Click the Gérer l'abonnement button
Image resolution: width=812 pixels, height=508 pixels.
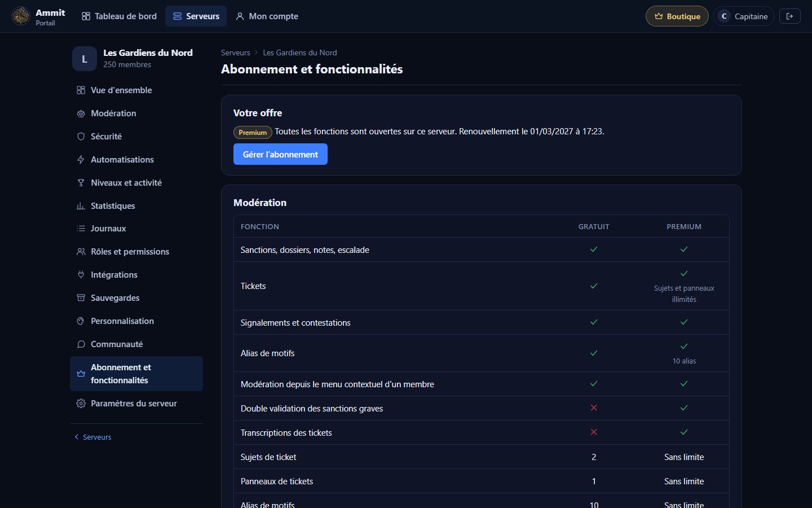point(280,154)
